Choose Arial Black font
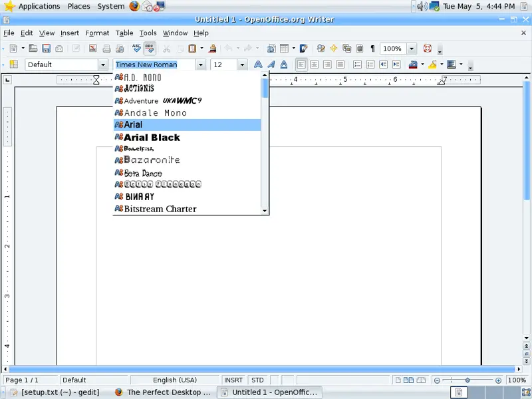 click(x=188, y=137)
